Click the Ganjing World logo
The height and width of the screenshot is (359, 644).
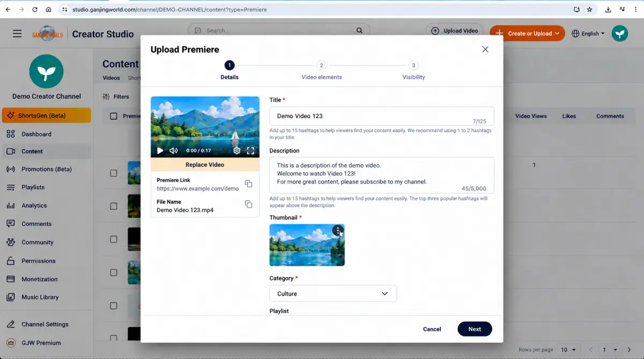point(47,33)
